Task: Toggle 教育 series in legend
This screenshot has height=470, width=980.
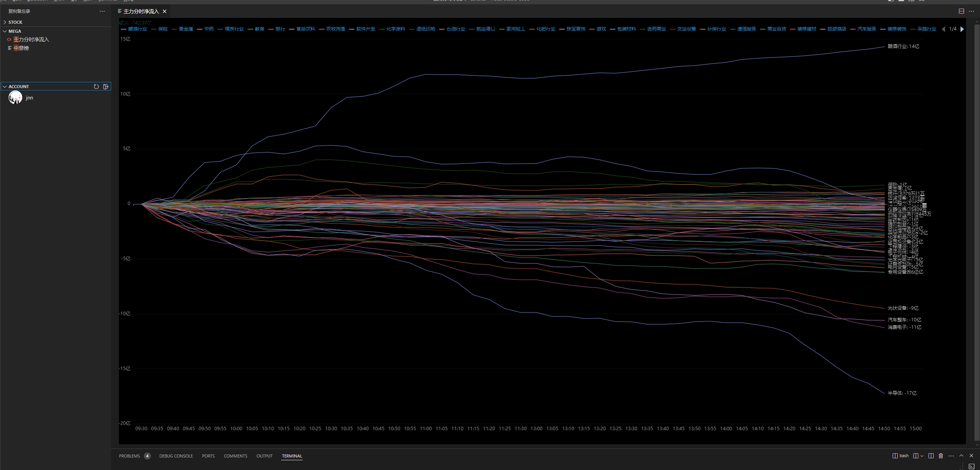Action: pyautogui.click(x=255, y=29)
